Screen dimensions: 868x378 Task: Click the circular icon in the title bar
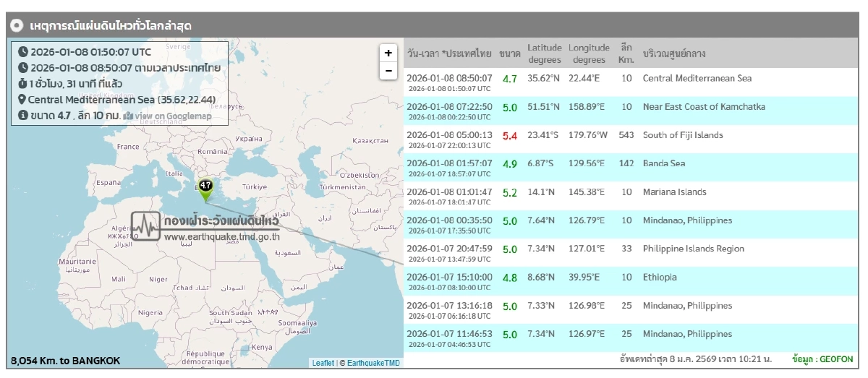[x=17, y=26]
